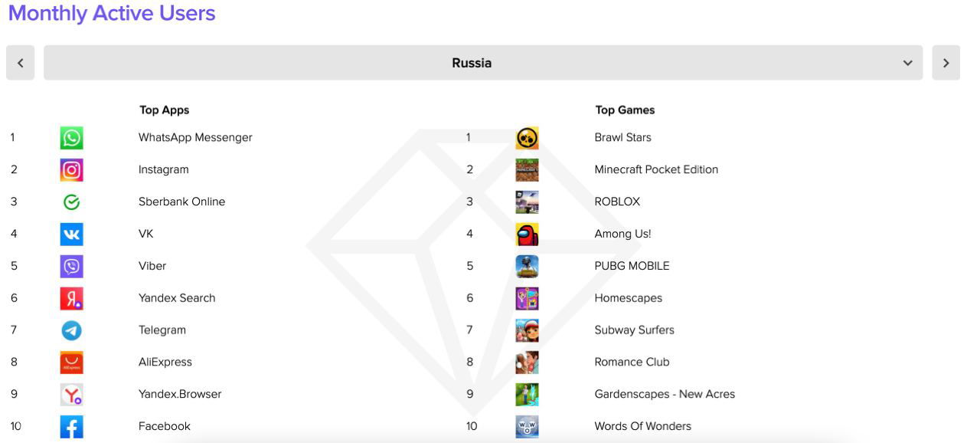
Task: Click the Facebook app icon
Action: [71, 427]
